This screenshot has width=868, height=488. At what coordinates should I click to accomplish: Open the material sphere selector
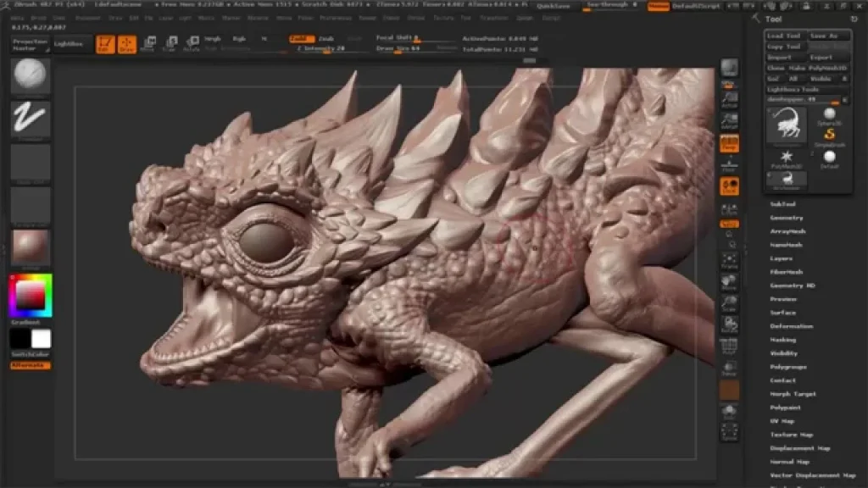31,247
